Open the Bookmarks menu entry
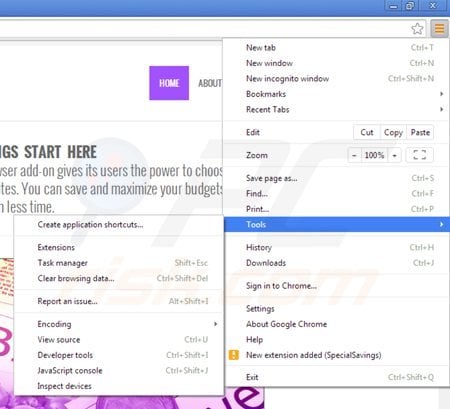 337,94
